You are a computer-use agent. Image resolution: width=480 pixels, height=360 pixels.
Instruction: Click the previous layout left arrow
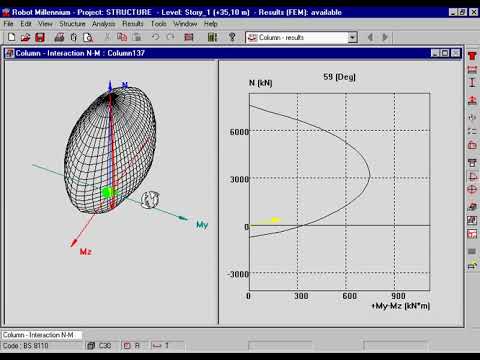coord(370,37)
